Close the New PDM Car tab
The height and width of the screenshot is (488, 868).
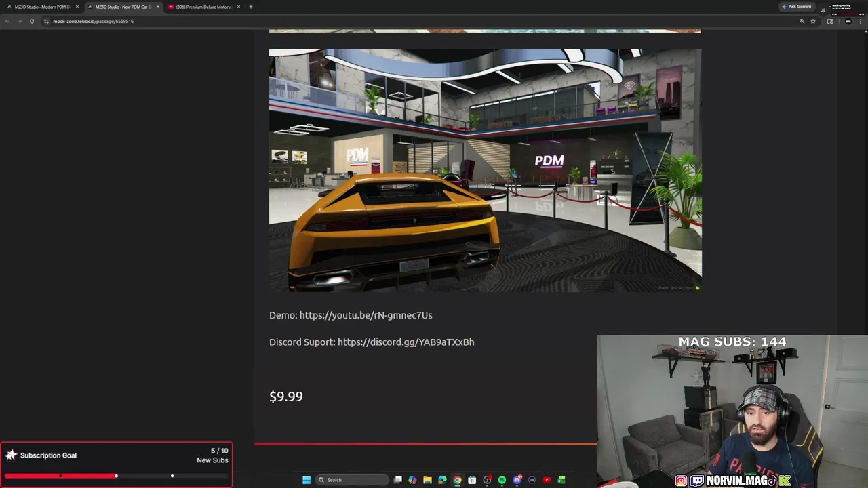pos(158,7)
